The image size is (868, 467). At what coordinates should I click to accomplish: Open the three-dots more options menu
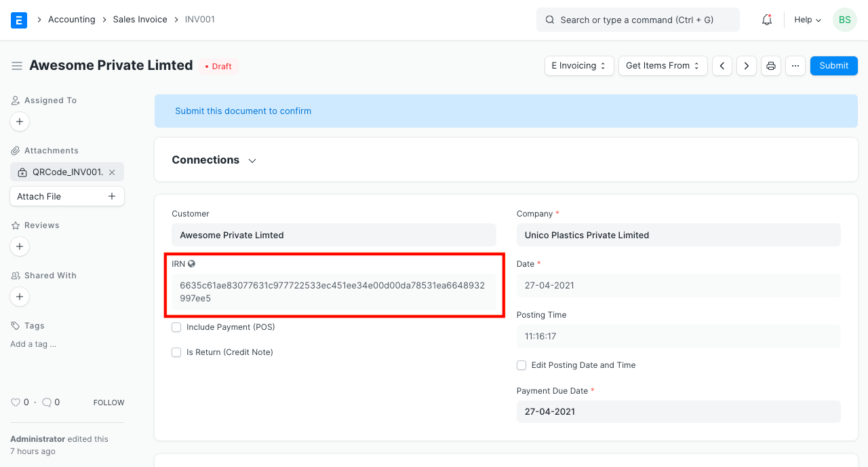pos(795,66)
